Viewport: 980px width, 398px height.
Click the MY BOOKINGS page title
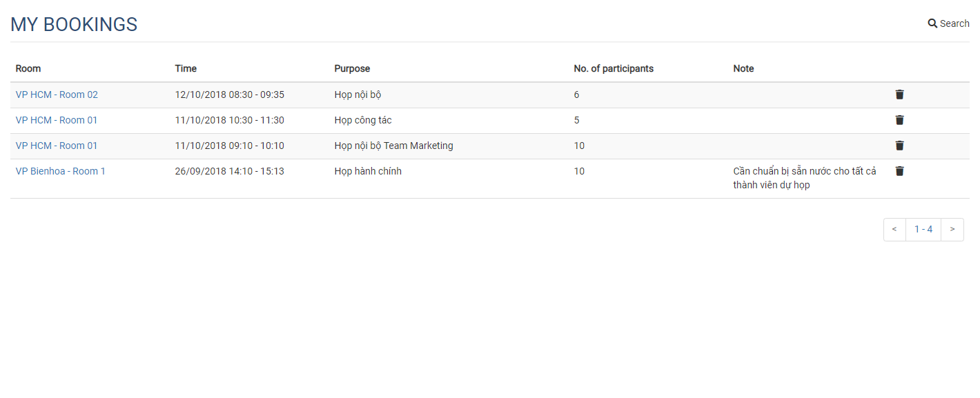[74, 25]
